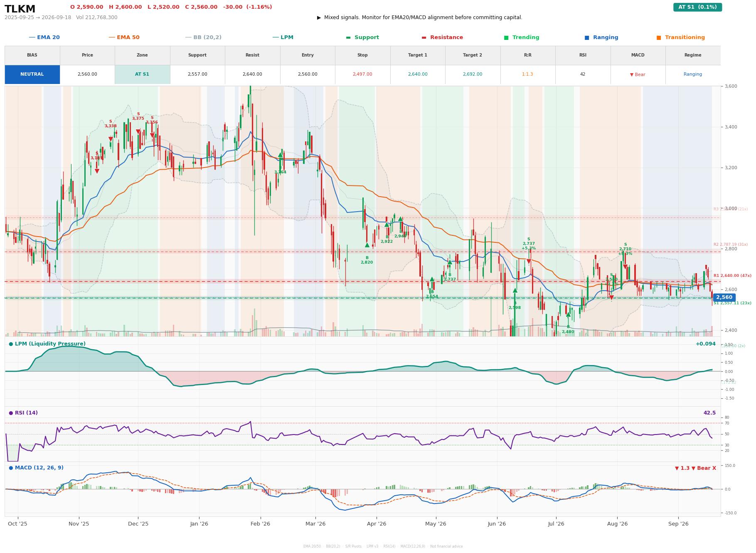
Task: Click the MACD (12, 26, 9) panel title
Action: (x=36, y=468)
